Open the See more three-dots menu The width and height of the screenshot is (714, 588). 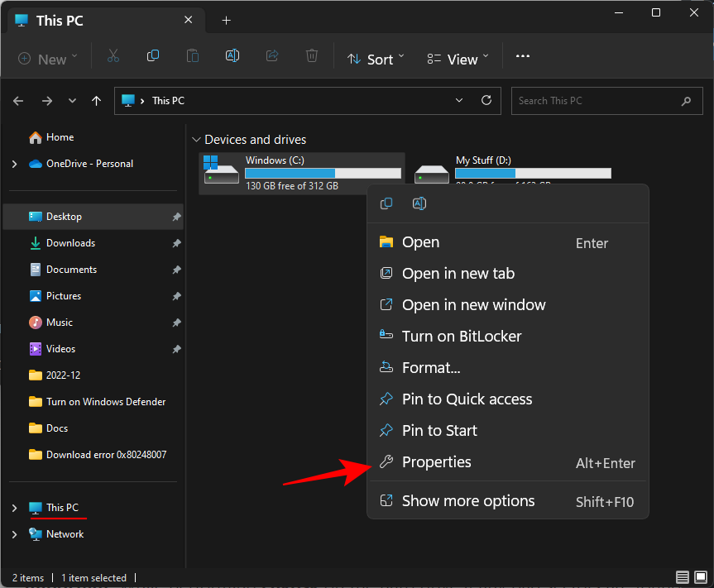[x=522, y=57]
